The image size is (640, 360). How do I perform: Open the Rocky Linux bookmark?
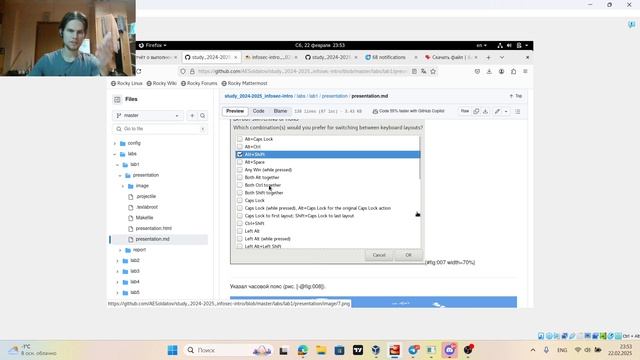(x=127, y=83)
